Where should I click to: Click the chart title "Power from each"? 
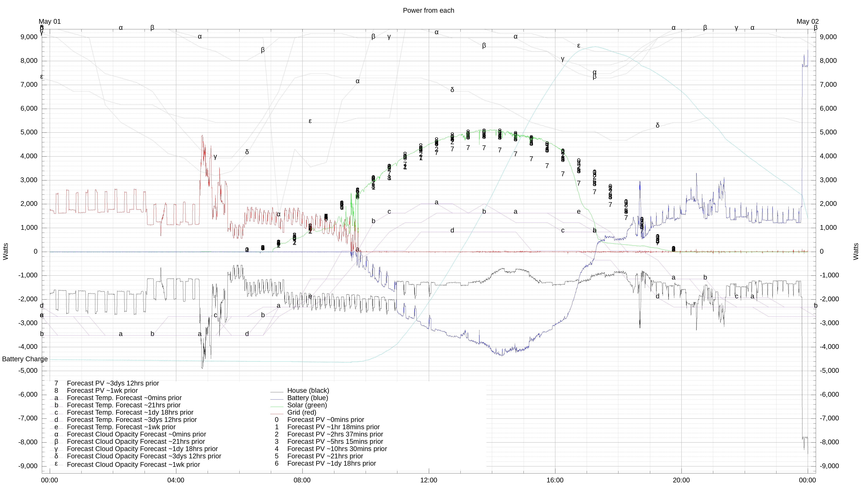point(428,11)
